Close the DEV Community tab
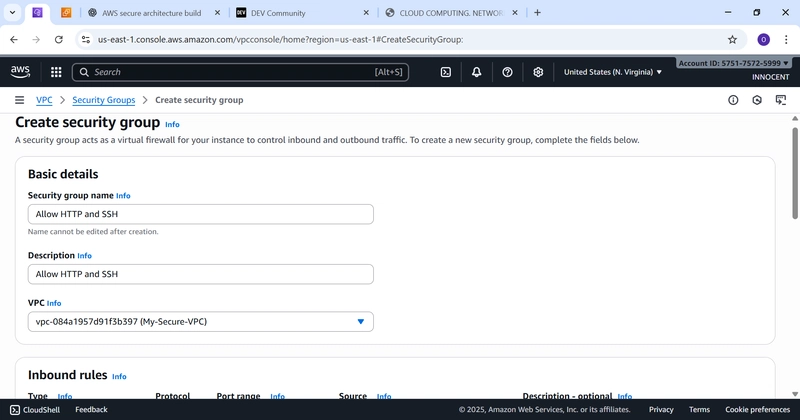The width and height of the screenshot is (800, 420). [366, 13]
